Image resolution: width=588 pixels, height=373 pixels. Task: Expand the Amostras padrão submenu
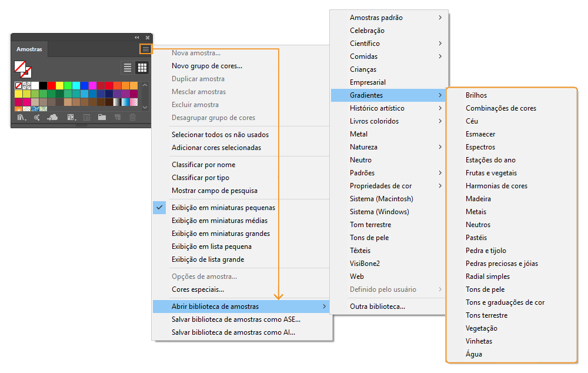388,18
